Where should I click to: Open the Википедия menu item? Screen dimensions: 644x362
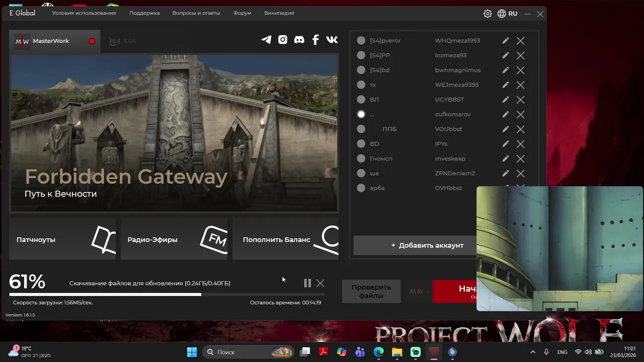(279, 13)
